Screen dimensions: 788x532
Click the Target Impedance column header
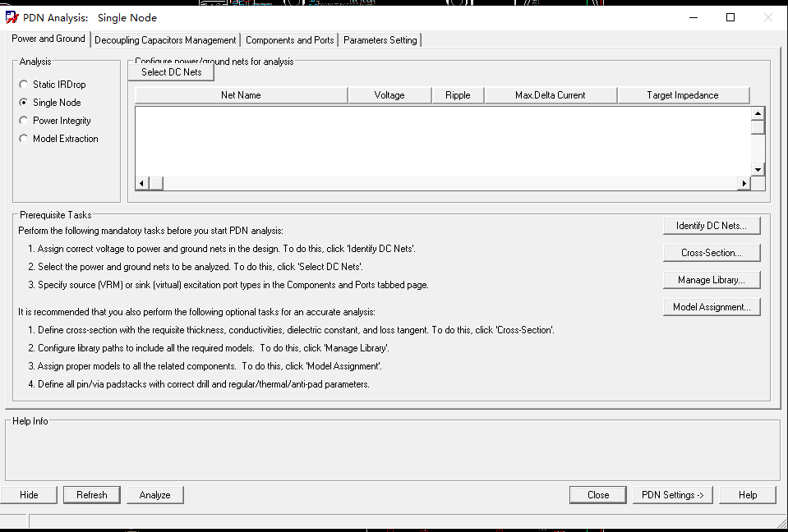point(683,94)
